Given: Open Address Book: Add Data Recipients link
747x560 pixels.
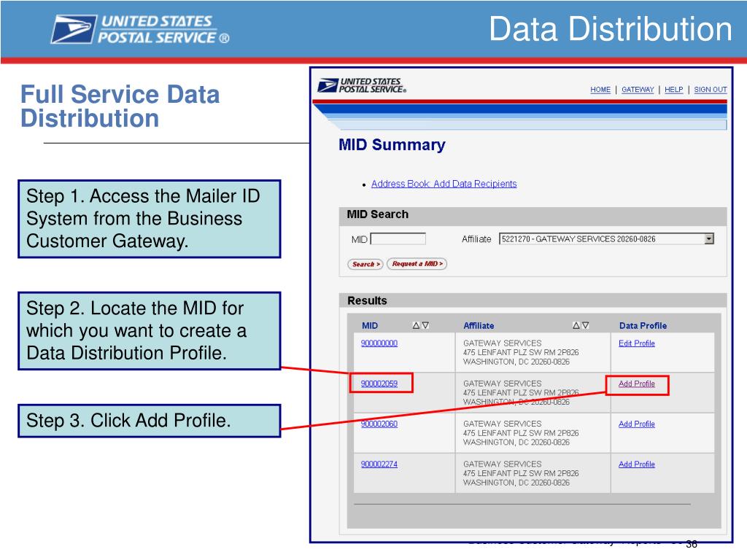Looking at the screenshot, I should tap(444, 184).
